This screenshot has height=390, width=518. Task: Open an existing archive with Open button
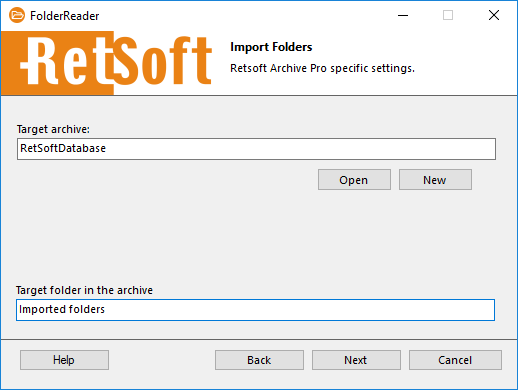[x=354, y=180]
